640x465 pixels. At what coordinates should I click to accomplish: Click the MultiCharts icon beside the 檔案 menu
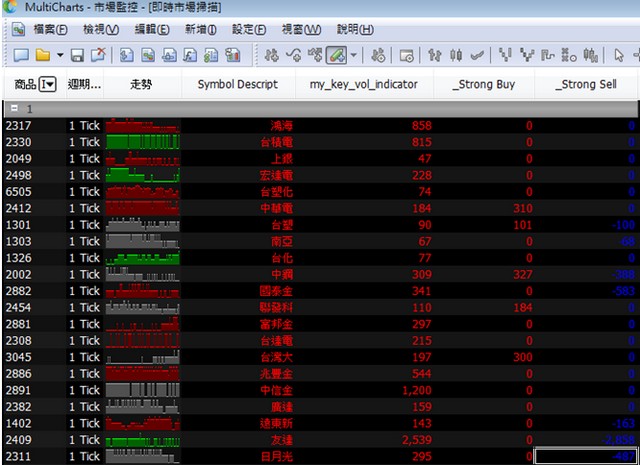18,29
